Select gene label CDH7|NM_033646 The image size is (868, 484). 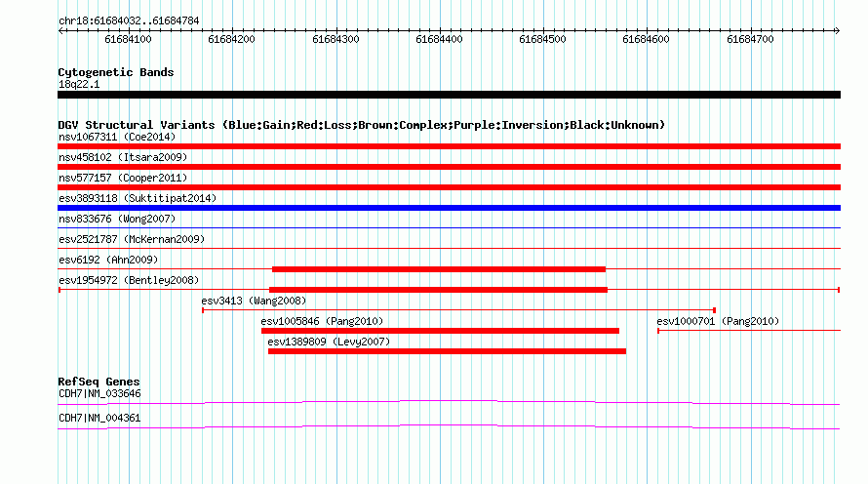(99, 393)
